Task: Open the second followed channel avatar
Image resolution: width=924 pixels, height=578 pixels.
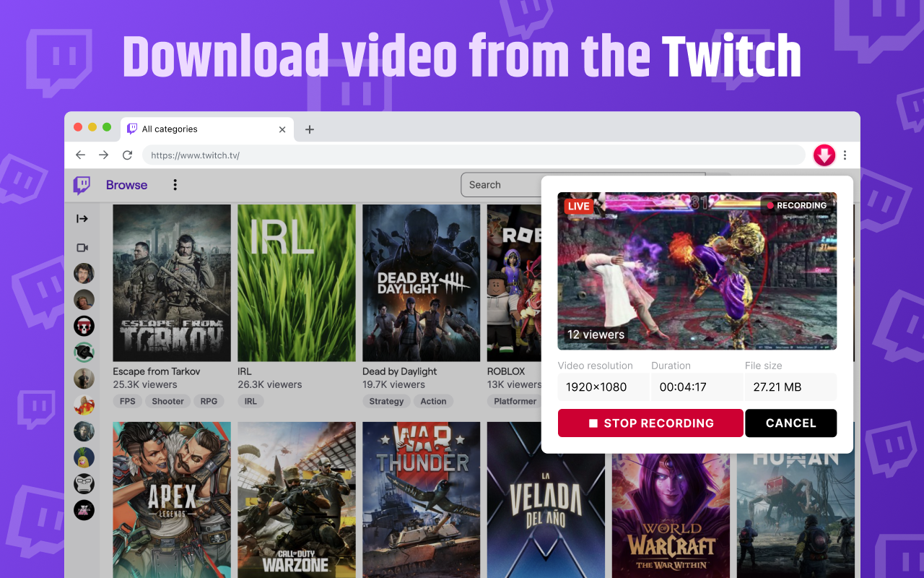Action: [84, 299]
